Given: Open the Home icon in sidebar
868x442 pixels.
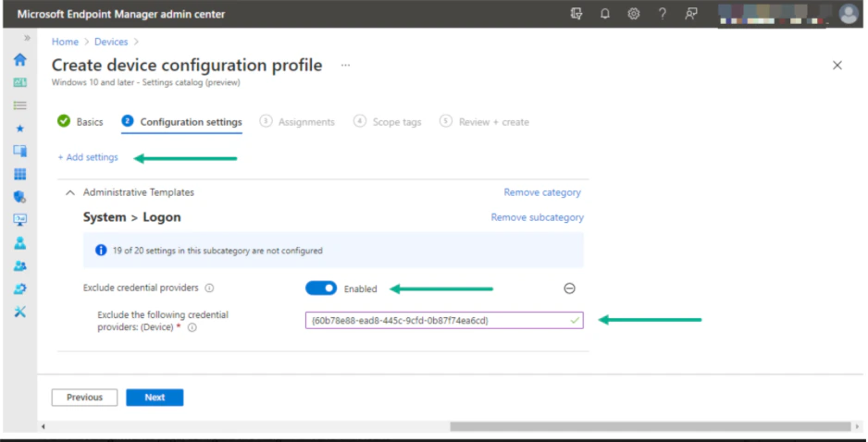Looking at the screenshot, I should [20, 59].
